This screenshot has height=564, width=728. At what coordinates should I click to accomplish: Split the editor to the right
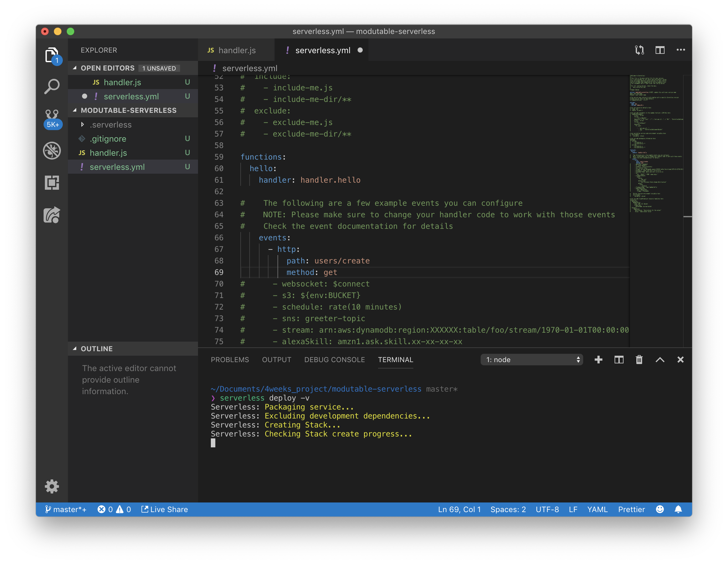tap(660, 50)
